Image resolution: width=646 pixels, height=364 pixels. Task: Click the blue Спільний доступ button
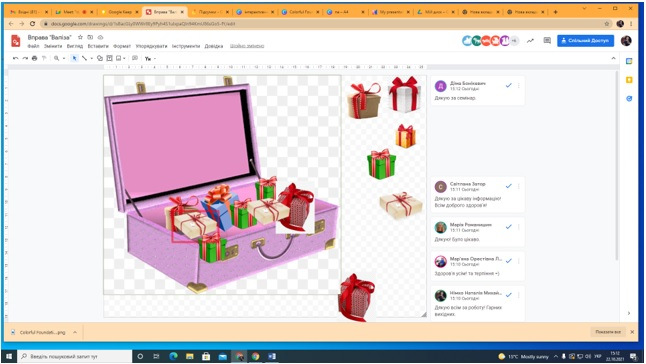pyautogui.click(x=585, y=41)
